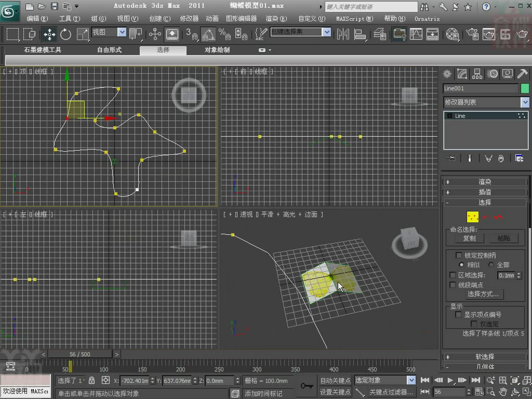532x399 pixels.
Task: Toggle the Percent Snap icon
Action: 224,34
